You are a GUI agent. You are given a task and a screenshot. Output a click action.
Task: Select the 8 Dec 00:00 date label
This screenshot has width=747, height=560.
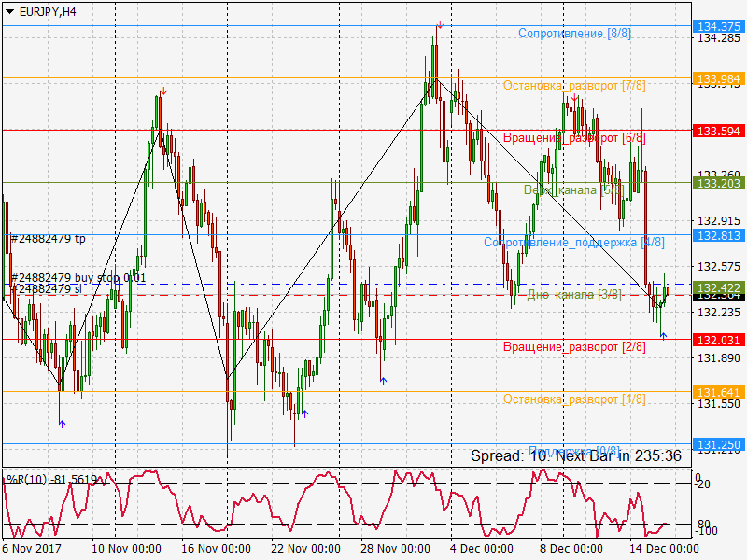click(x=571, y=549)
